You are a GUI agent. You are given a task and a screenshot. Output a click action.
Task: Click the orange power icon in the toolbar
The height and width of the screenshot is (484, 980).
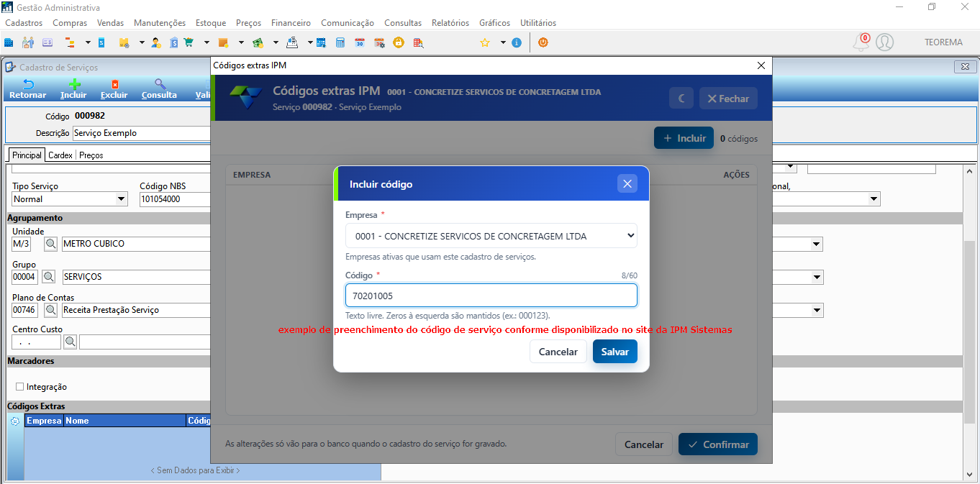pyautogui.click(x=543, y=42)
